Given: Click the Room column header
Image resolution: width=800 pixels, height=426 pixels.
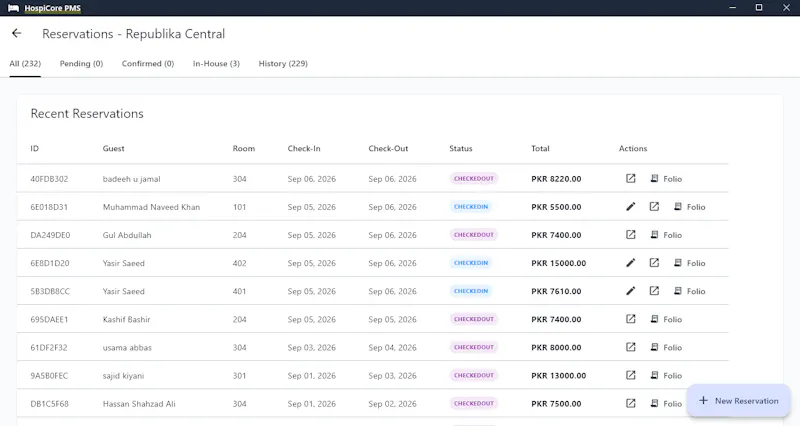Looking at the screenshot, I should click(243, 148).
